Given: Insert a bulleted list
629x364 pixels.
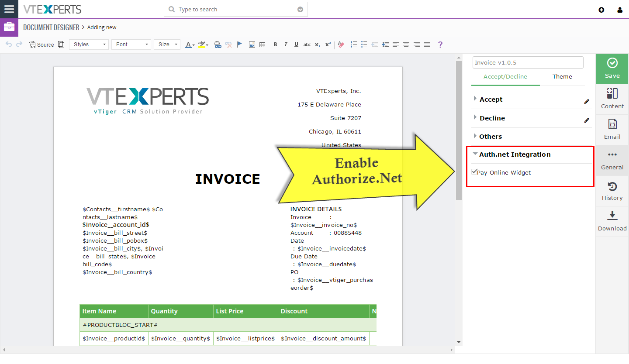Looking at the screenshot, I should click(x=364, y=45).
